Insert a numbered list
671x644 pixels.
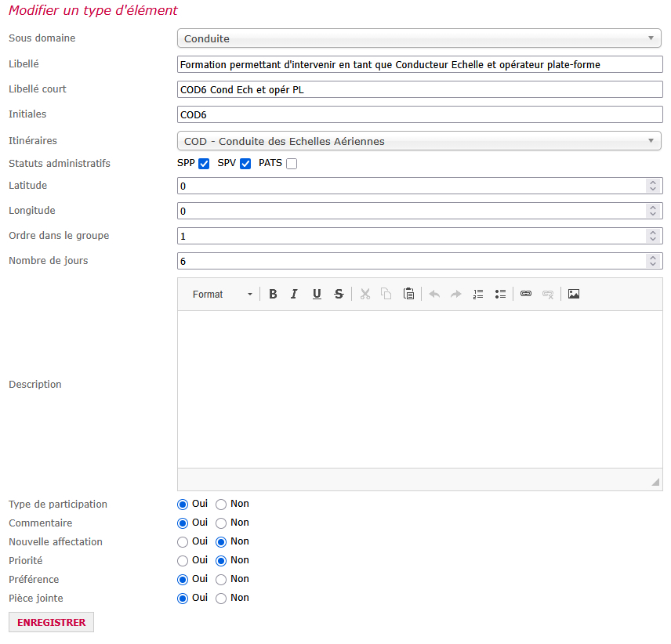click(478, 295)
